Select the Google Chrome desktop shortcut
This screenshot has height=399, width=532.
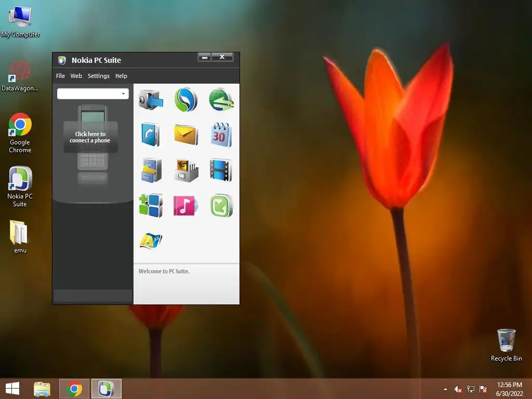(x=20, y=133)
